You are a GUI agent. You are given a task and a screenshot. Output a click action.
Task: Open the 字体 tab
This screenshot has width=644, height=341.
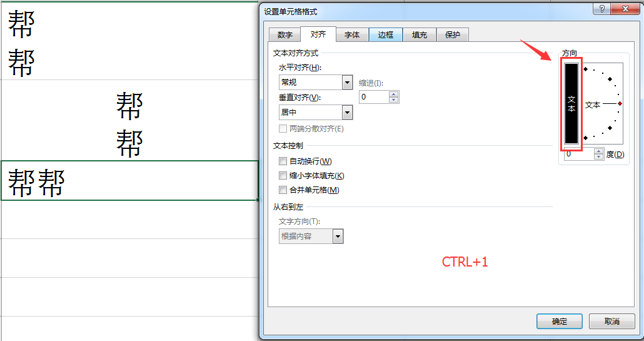352,35
